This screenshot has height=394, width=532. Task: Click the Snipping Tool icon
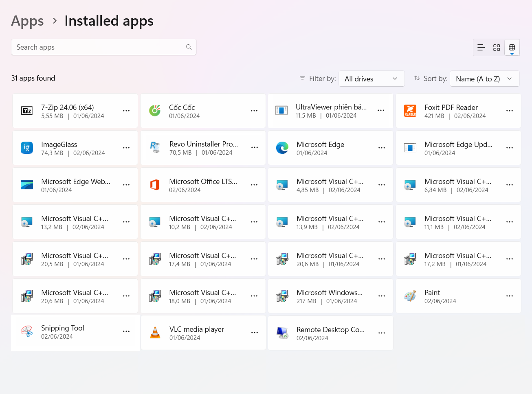click(x=27, y=331)
